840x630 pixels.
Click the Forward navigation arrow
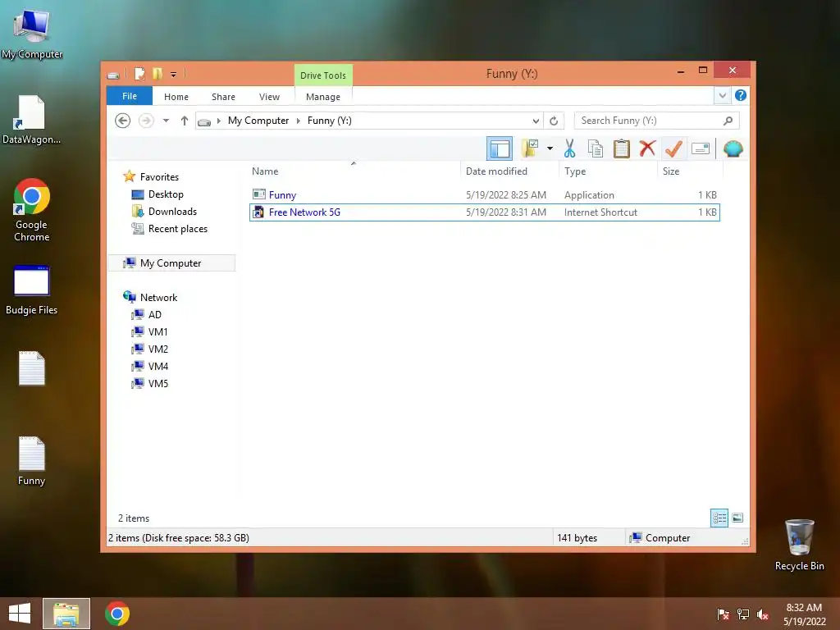point(146,121)
